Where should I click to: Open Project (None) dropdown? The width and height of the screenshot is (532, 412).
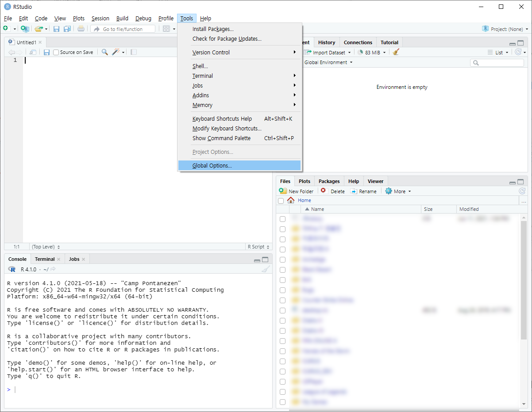(x=505, y=29)
